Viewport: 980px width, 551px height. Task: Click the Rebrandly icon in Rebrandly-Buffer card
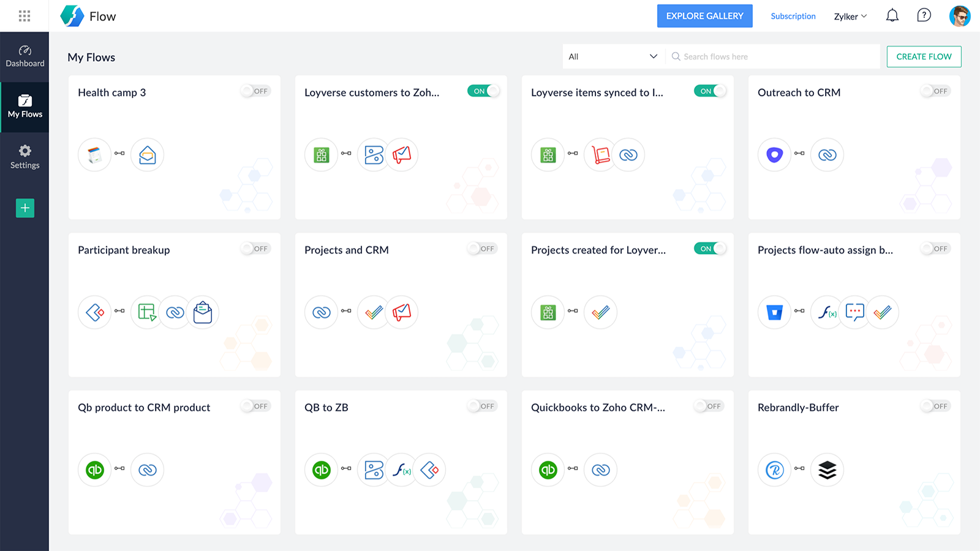coord(774,470)
